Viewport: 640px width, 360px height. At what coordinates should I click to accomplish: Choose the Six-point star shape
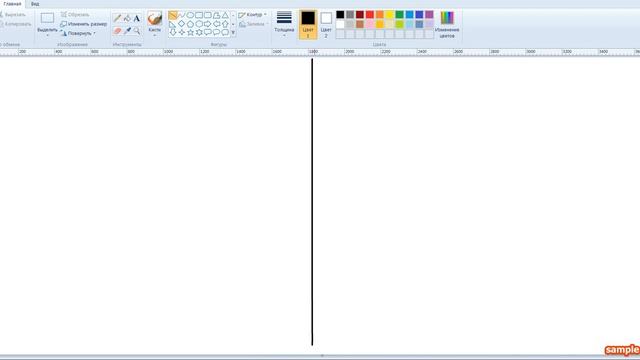pos(199,32)
